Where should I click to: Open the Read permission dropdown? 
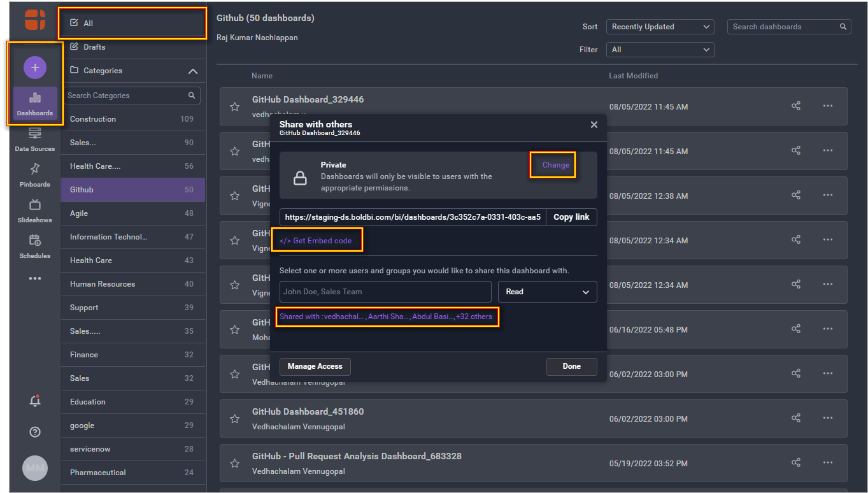point(547,292)
